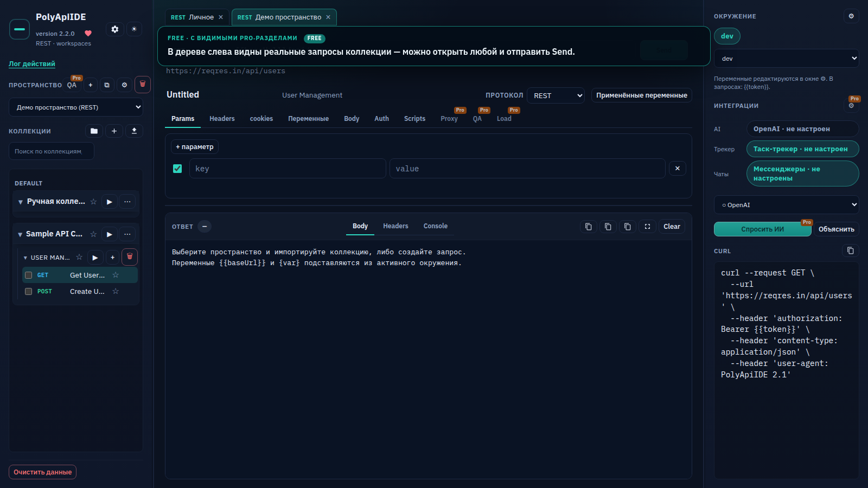The width and height of the screenshot is (868, 488).
Task: Open the OpenAI provider dropdown
Action: pyautogui.click(x=786, y=205)
